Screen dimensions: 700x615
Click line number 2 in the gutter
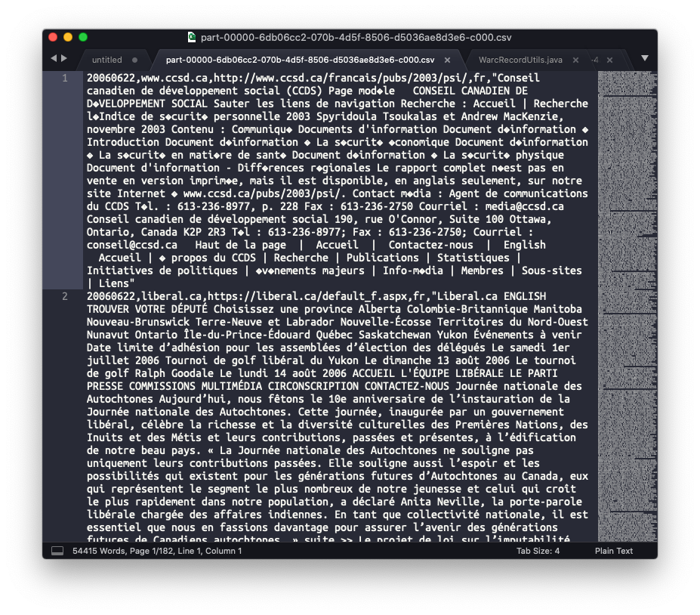(65, 296)
